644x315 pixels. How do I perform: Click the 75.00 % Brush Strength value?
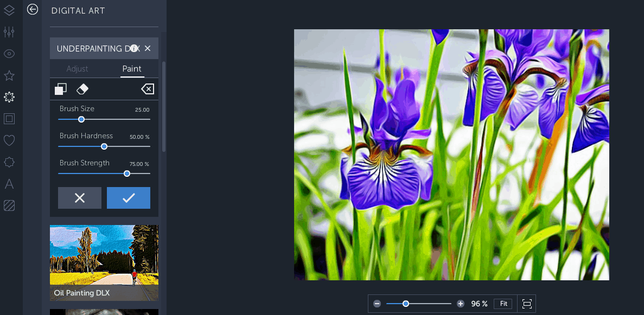[x=139, y=164]
